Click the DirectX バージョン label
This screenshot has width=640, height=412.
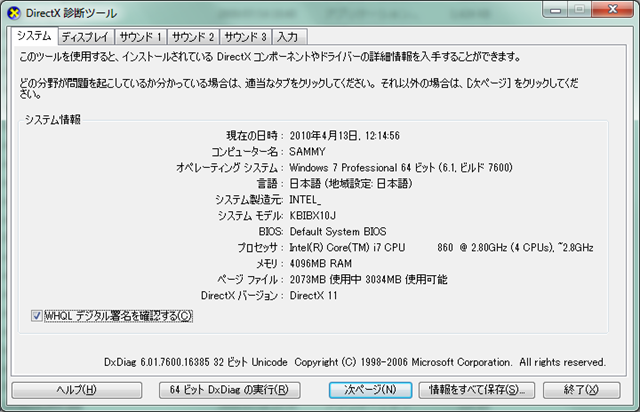(242, 296)
